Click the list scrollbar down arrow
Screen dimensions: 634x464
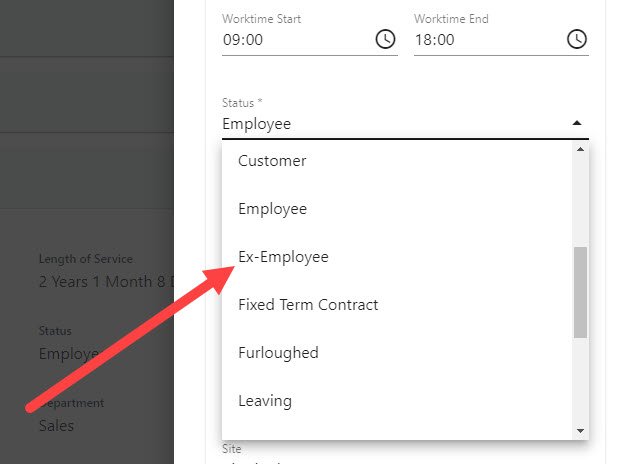[580, 430]
